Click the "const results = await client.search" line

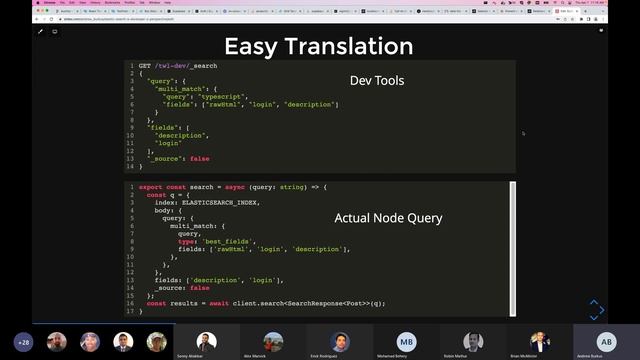click(266, 303)
